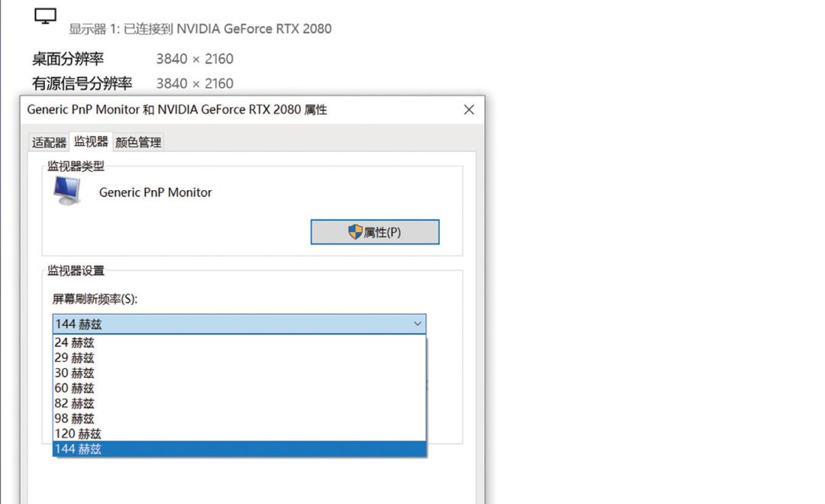Pick the 120 赫兹 refresh rate
The height and width of the screenshot is (504, 825).
(78, 434)
